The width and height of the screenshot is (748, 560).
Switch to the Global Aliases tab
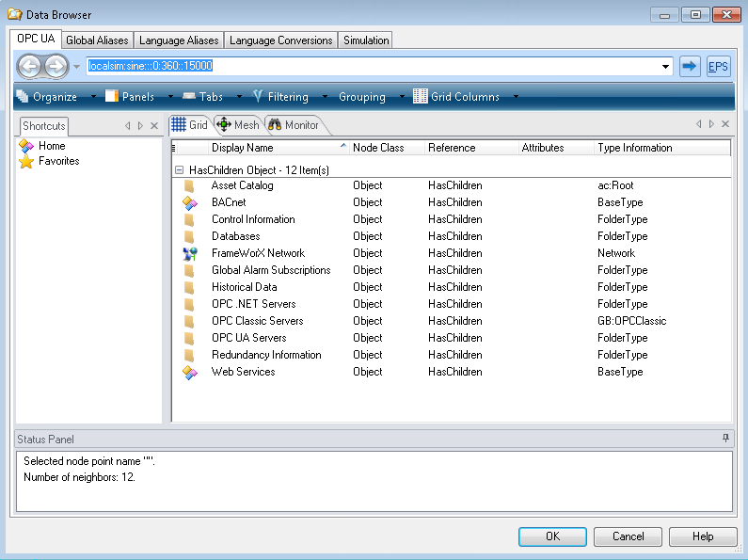coord(97,40)
